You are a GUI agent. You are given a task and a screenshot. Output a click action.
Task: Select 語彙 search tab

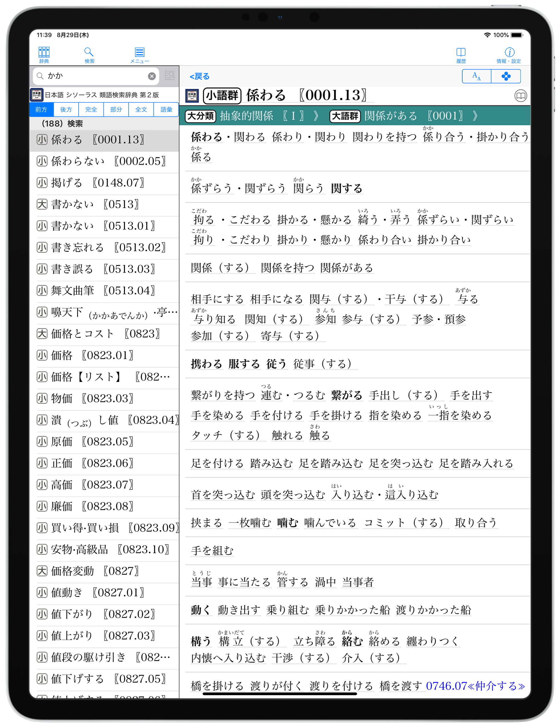point(166,110)
